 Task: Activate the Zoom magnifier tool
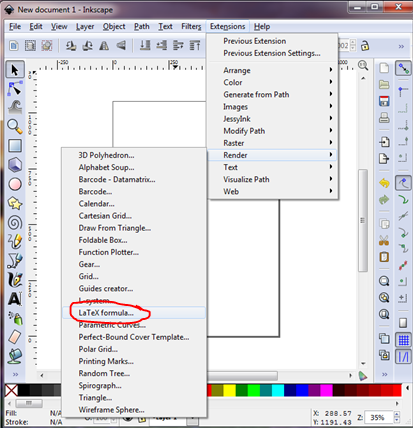coord(15,127)
